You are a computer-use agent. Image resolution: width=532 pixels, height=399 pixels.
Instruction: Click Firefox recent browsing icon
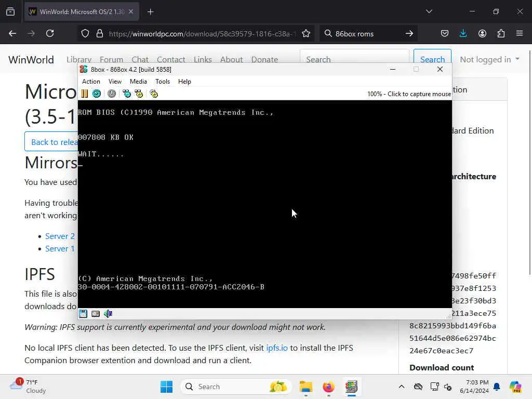tap(10, 11)
